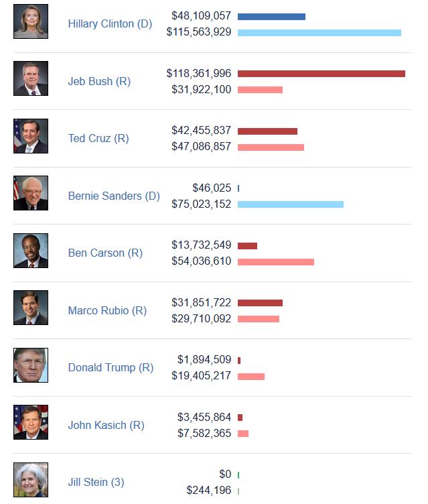Click Hillary Clinton's portrait photo
The width and height of the screenshot is (428, 504).
(31, 21)
